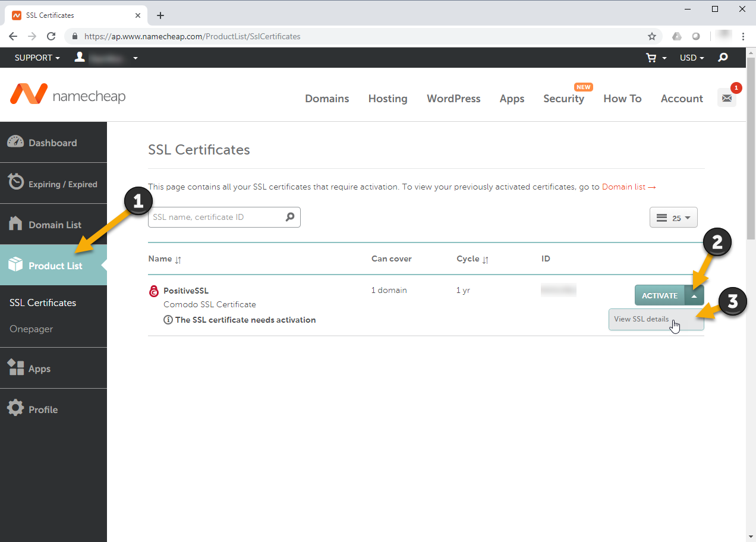Expand the username account dropdown arrow
This screenshot has width=756, height=542.
136,58
